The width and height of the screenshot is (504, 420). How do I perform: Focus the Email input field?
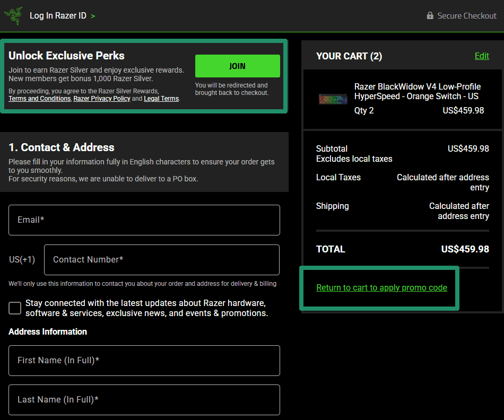click(144, 220)
